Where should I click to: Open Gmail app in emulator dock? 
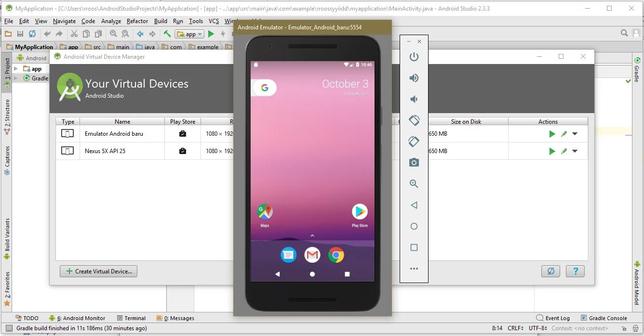(312, 255)
